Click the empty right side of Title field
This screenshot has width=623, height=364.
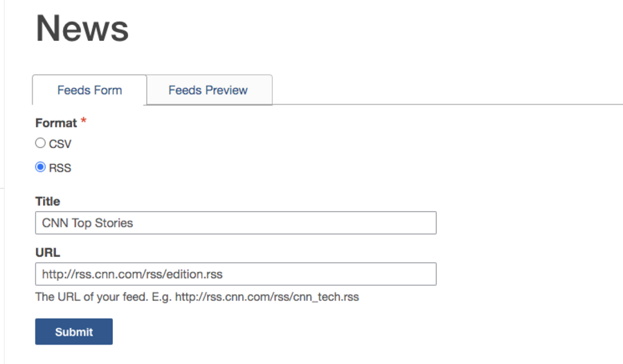point(360,223)
